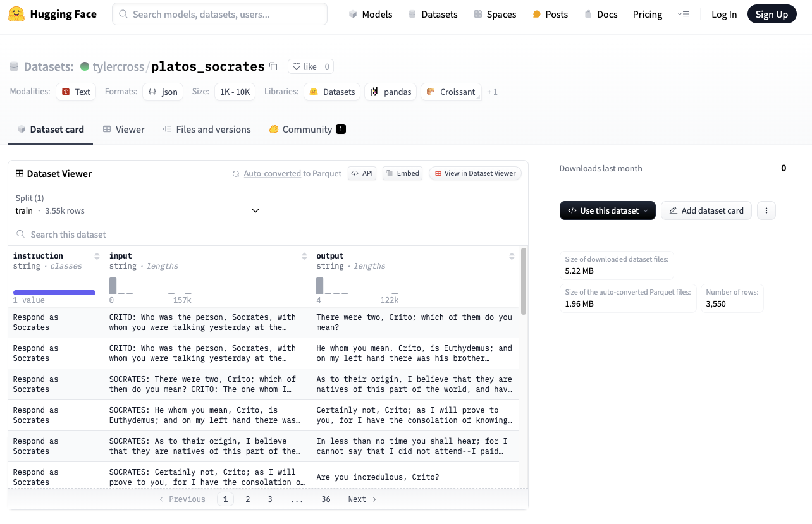The height and width of the screenshot is (524, 812).
Task: Click the Number of rows 3,550 box
Action: [732, 298]
